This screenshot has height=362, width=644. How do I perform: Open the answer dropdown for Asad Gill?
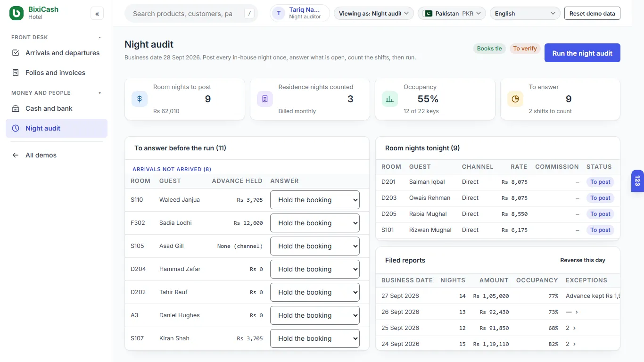pyautogui.click(x=315, y=246)
